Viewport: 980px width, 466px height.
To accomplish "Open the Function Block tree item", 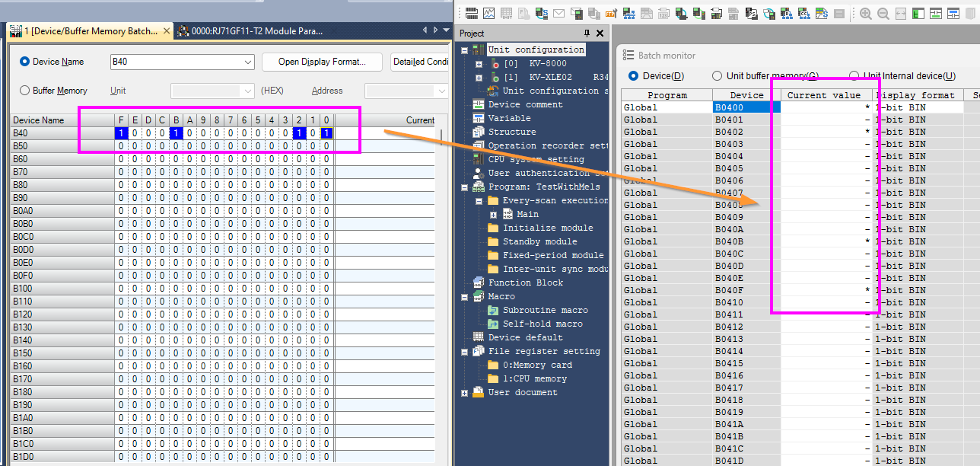I will (525, 282).
